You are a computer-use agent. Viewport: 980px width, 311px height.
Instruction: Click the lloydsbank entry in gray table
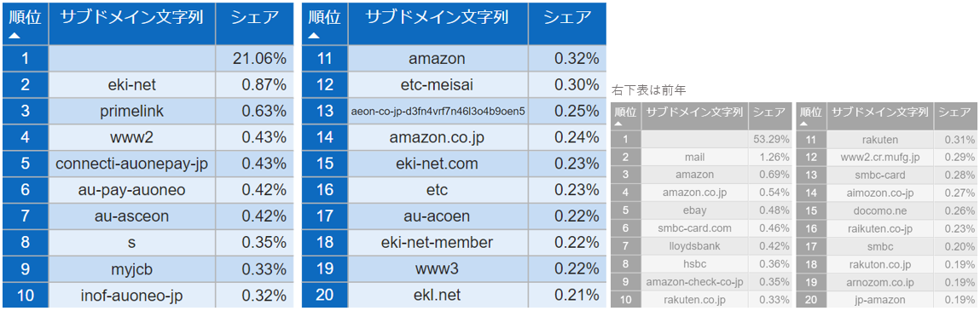click(693, 246)
